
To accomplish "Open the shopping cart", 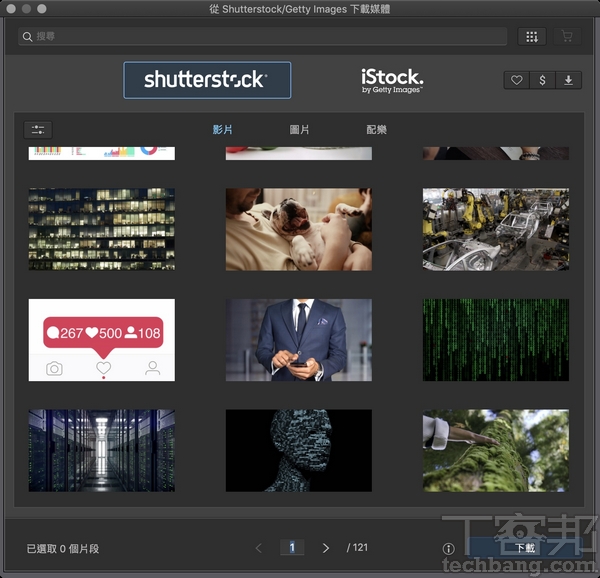I will [x=567, y=37].
